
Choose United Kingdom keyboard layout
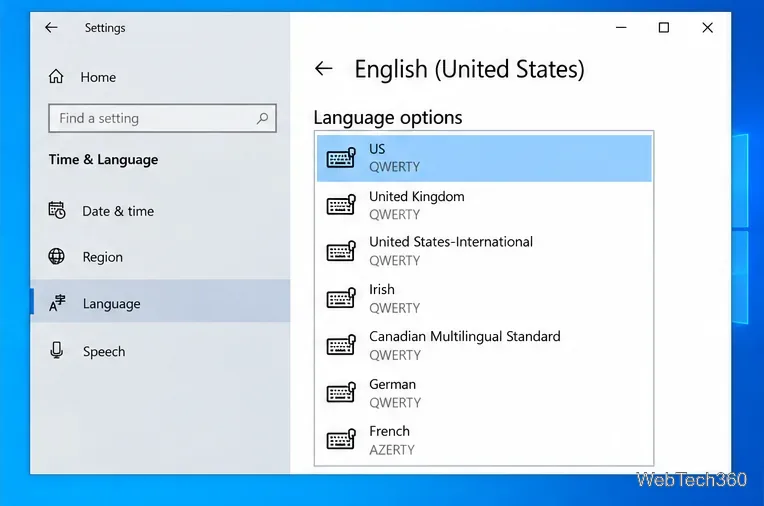tap(484, 205)
